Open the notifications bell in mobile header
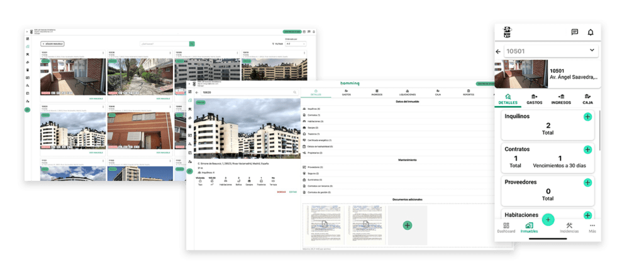Viewport: 644px width, 277px height. click(x=591, y=32)
